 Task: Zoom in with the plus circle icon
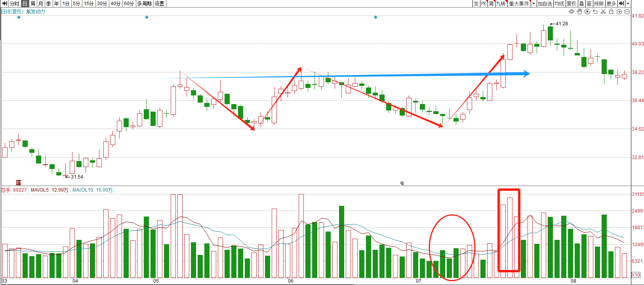619,11
